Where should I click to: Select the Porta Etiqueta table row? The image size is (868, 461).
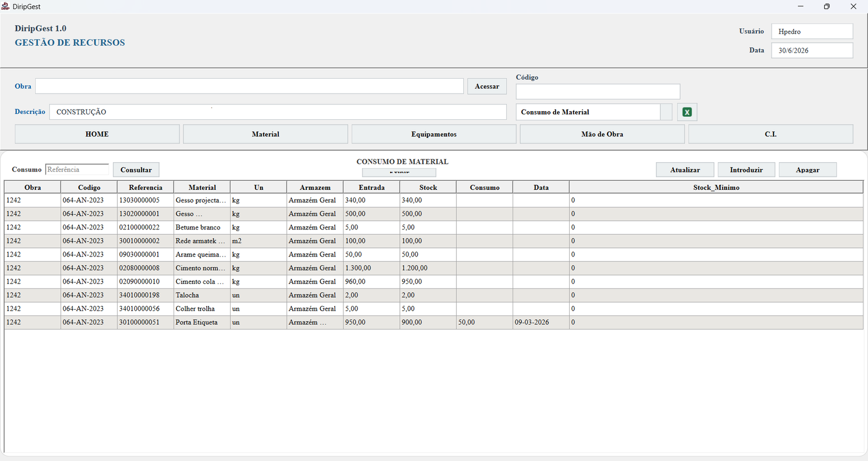(433, 322)
